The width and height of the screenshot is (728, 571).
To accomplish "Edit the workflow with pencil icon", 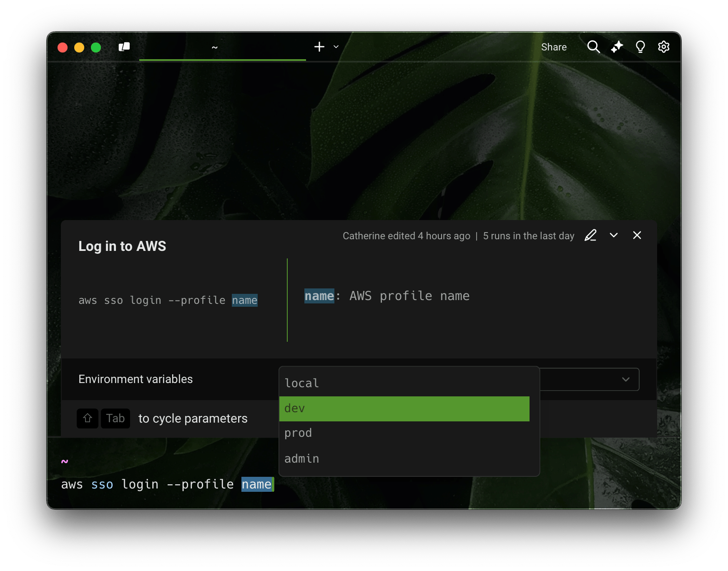I will point(590,235).
